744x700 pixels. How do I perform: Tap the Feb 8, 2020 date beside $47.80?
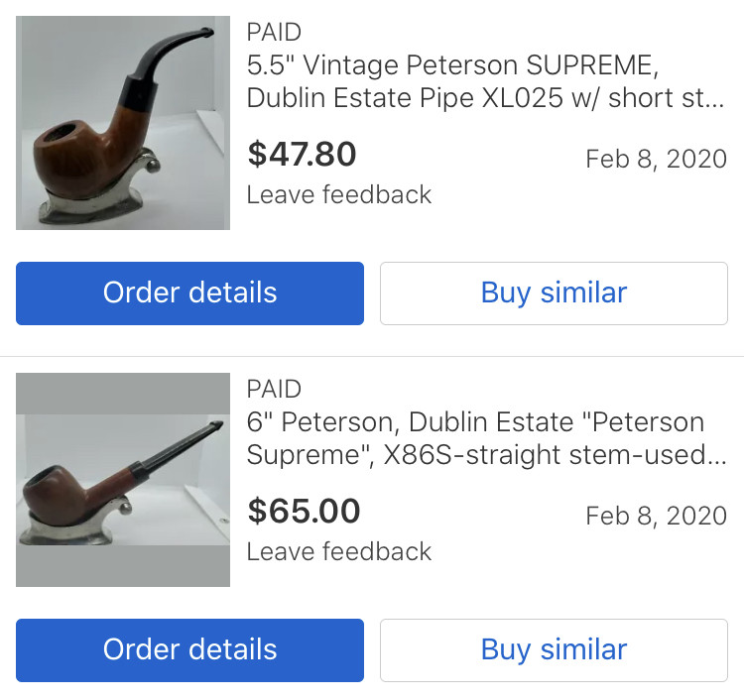pos(656,159)
